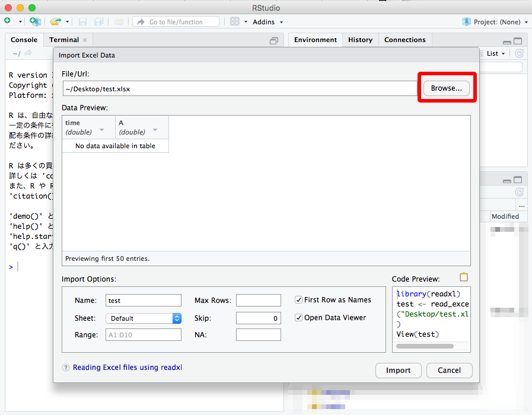Screen dimensions: 532x415
Task: Toggle the Open Data Viewer checkbox
Action: [298, 318]
